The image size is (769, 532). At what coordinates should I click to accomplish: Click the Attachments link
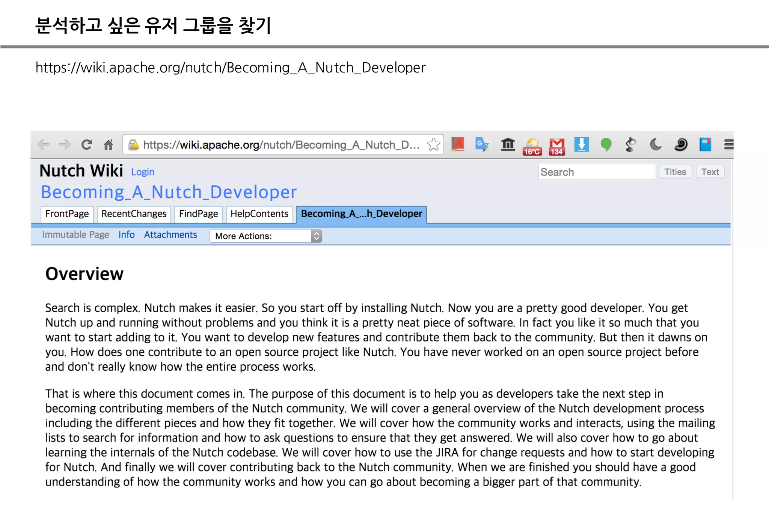170,234
